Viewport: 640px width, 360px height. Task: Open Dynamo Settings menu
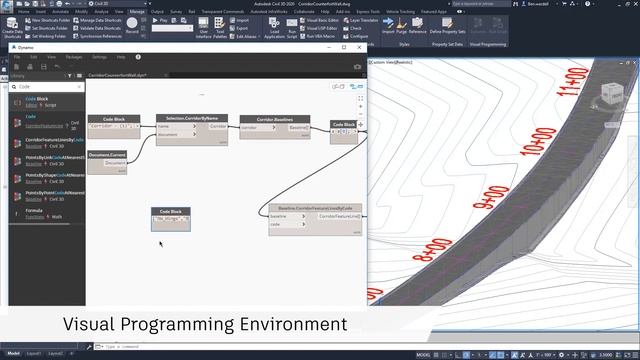(99, 57)
